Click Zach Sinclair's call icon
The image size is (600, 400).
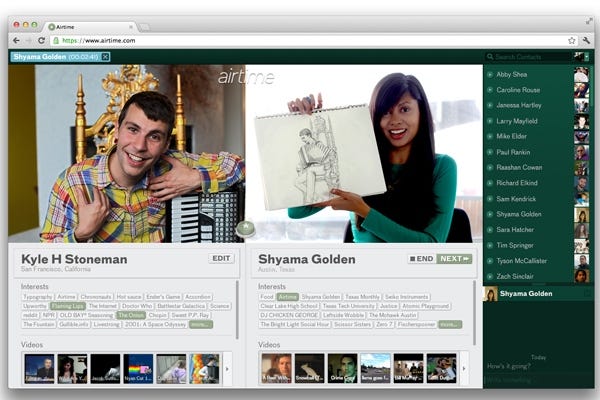[x=490, y=276]
